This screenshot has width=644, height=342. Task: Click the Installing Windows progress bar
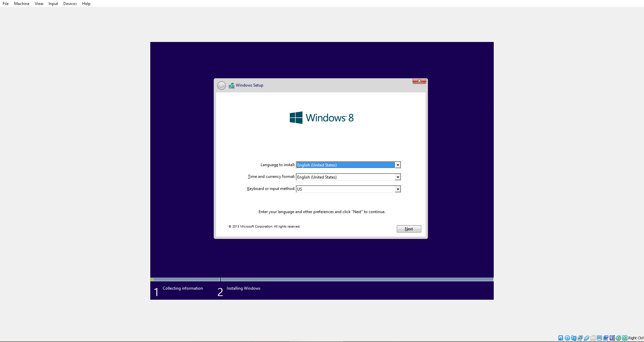point(357,279)
